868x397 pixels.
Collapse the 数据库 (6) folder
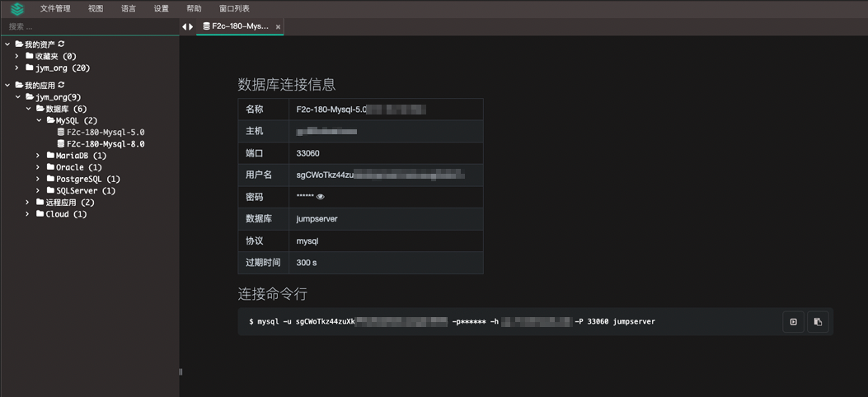28,109
